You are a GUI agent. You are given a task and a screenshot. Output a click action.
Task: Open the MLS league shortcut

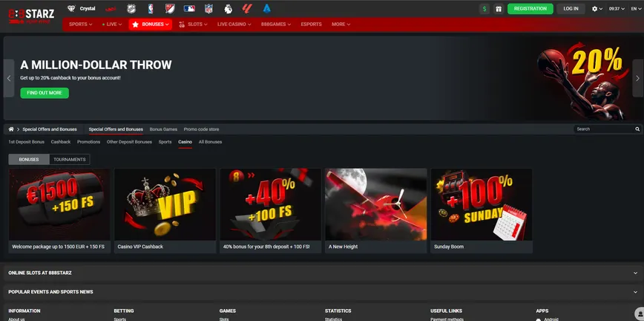(x=170, y=9)
